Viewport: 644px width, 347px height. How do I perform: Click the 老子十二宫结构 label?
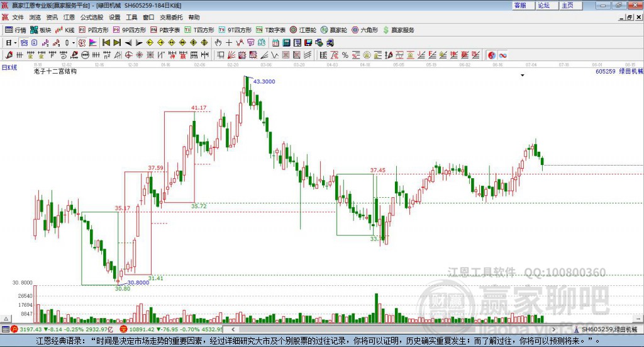(55, 72)
